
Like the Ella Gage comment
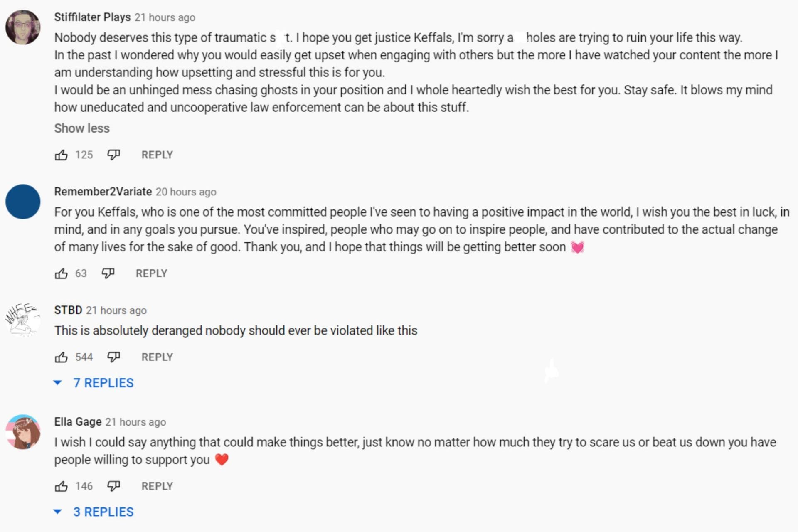(61, 486)
